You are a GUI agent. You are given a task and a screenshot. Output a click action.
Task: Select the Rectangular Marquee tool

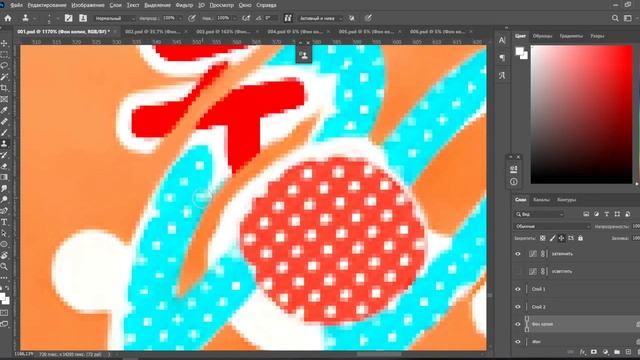(4, 54)
